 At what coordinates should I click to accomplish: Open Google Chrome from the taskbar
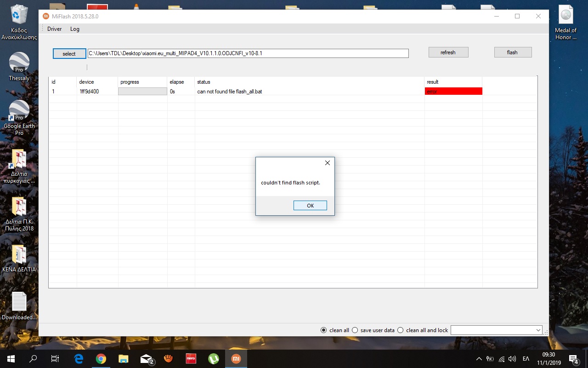point(101,359)
